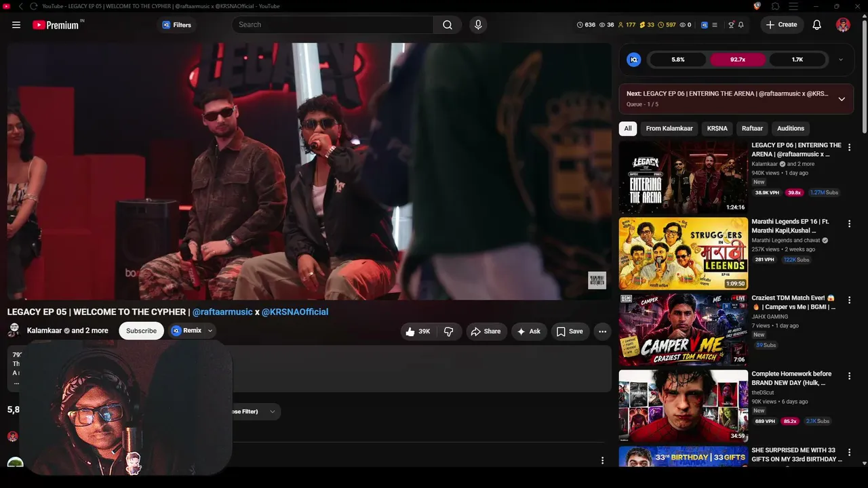Image resolution: width=868 pixels, height=488 pixels.
Task: Open the Entering the Arena video thumbnail
Action: [684, 178]
